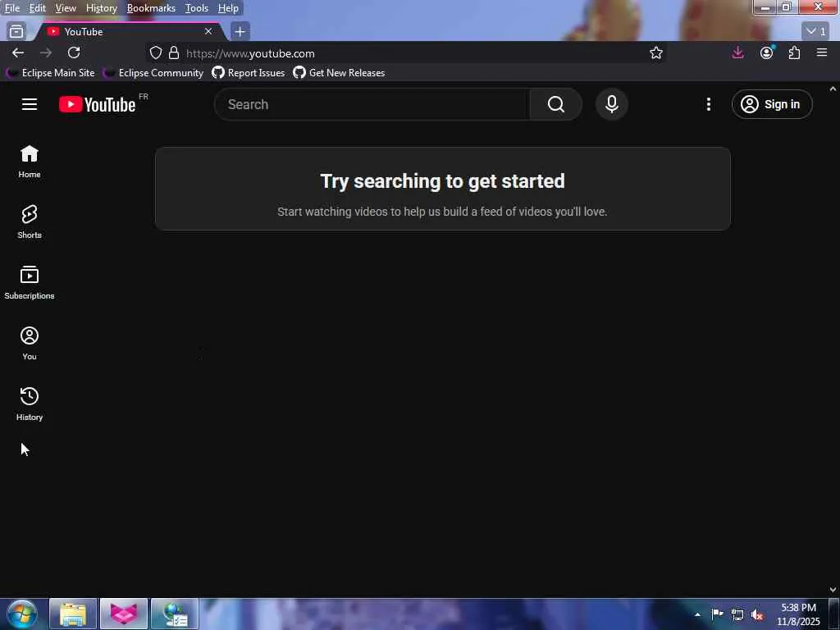The height and width of the screenshot is (630, 840).
Task: Show hidden system tray icons
Action: tap(697, 614)
